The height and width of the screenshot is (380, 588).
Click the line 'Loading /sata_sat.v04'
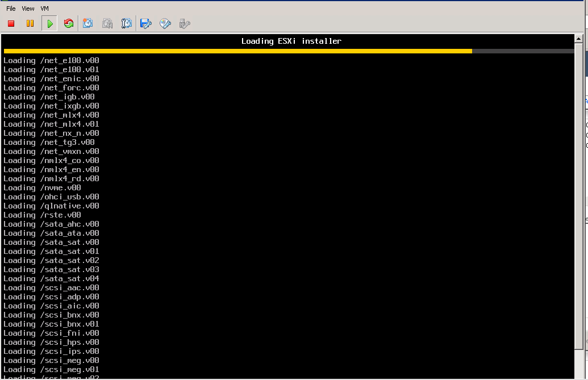click(51, 278)
